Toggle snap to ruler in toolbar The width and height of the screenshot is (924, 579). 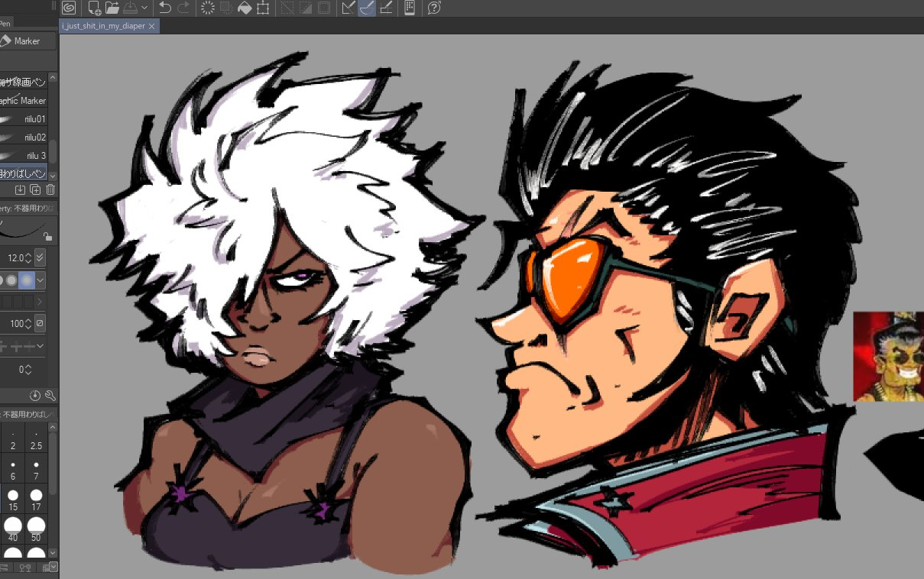(348, 8)
